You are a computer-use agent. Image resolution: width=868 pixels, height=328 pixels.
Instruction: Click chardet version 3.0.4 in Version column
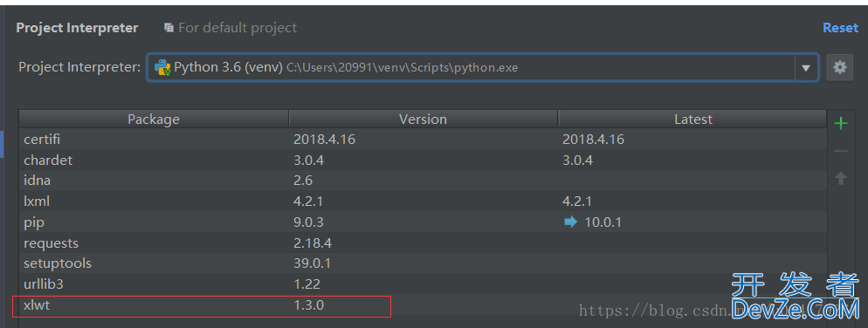[308, 161]
